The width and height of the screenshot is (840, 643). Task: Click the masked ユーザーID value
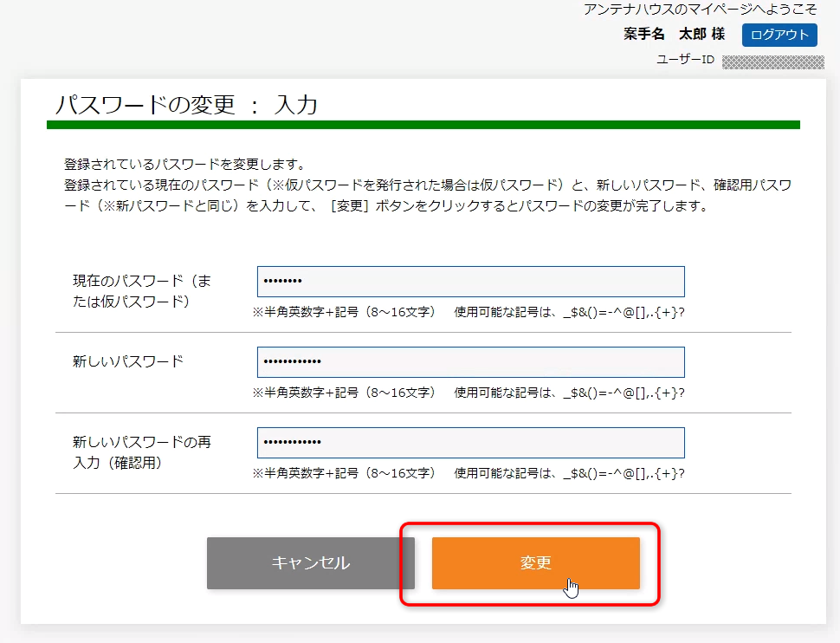pyautogui.click(x=773, y=62)
